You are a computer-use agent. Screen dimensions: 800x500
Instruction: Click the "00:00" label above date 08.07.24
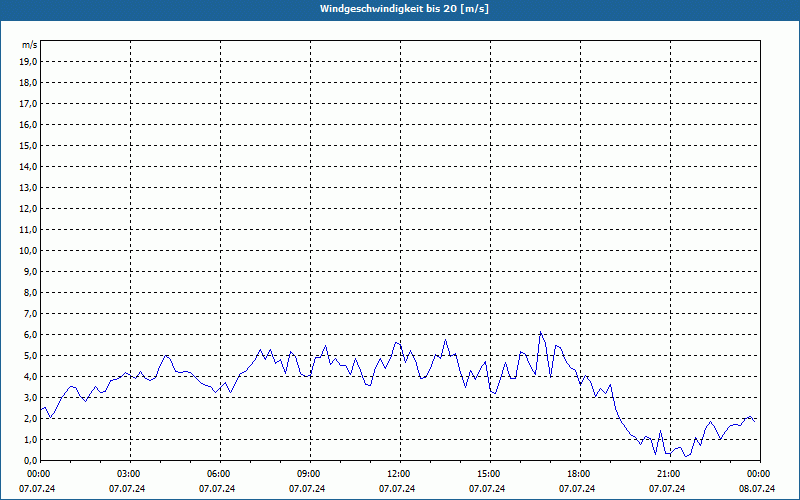pos(760,474)
